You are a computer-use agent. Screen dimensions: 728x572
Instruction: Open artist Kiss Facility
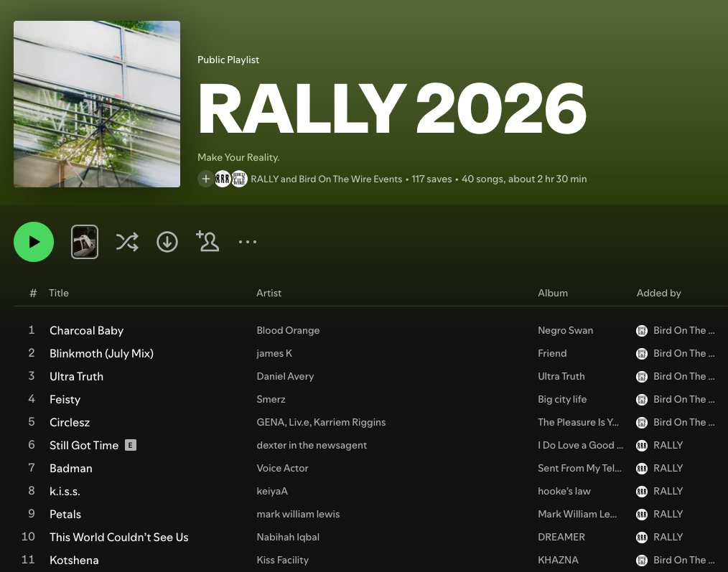[x=283, y=561]
